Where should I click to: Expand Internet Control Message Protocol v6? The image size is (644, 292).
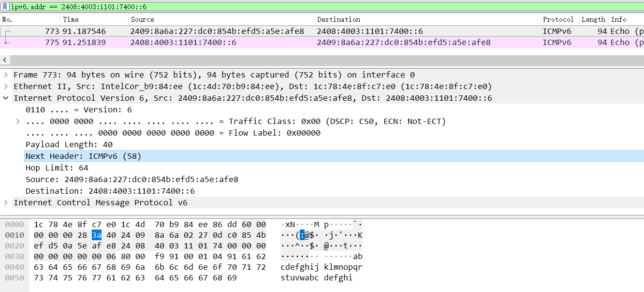pyautogui.click(x=6, y=203)
